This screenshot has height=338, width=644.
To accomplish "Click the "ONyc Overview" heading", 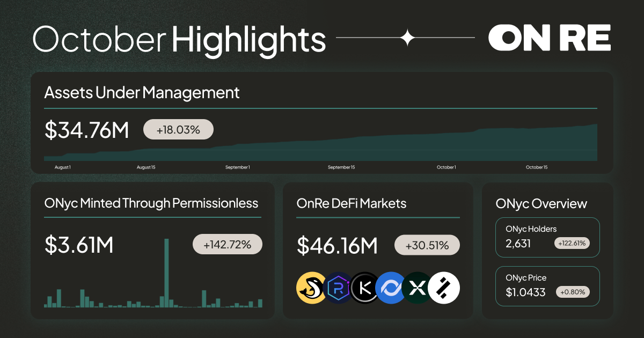I will [541, 204].
